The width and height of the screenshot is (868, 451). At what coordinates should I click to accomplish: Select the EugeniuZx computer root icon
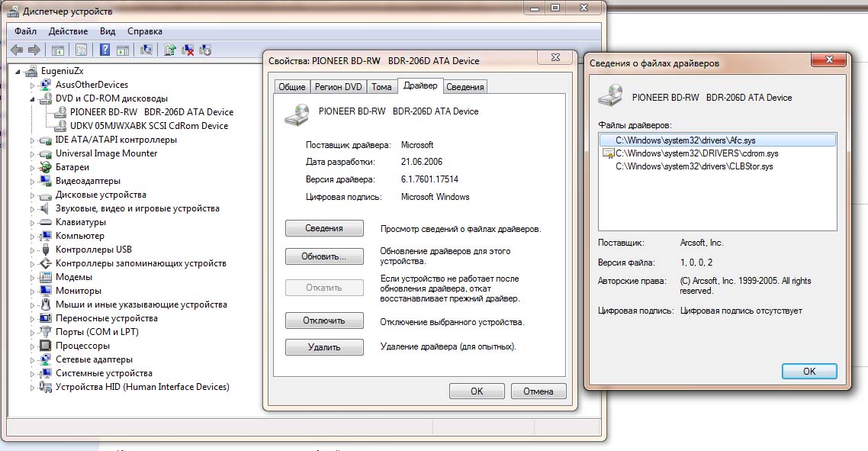[31, 71]
